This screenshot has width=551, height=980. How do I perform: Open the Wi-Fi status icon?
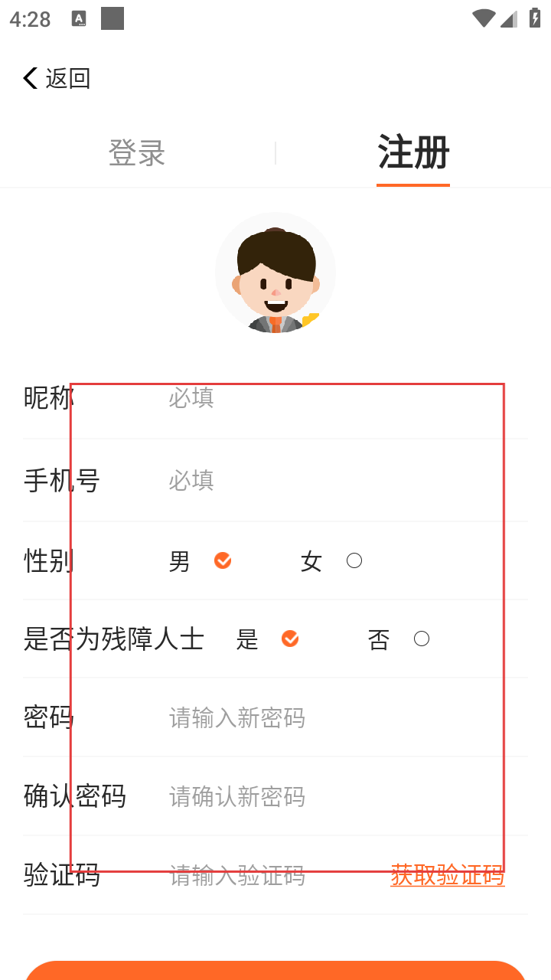484,19
